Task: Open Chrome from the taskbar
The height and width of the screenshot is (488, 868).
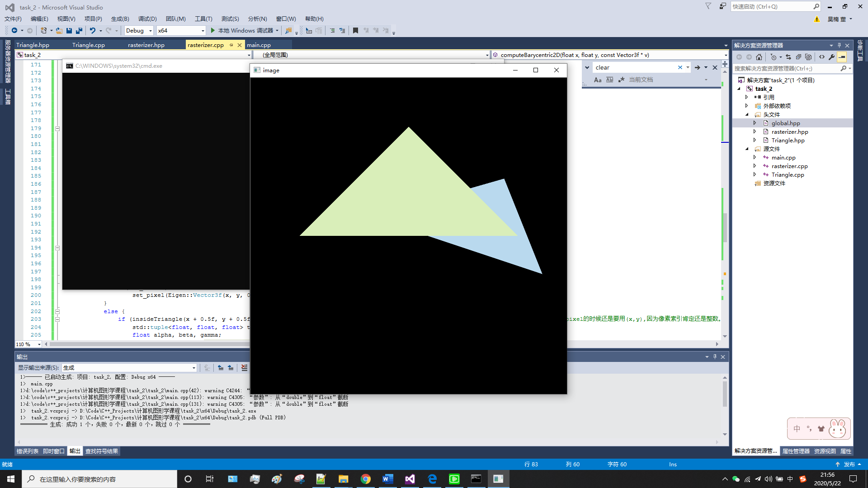Action: [366, 479]
